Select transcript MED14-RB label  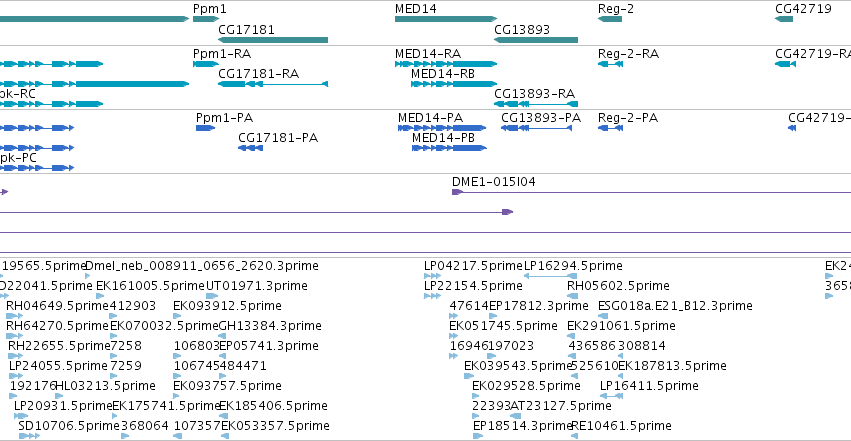point(443,74)
